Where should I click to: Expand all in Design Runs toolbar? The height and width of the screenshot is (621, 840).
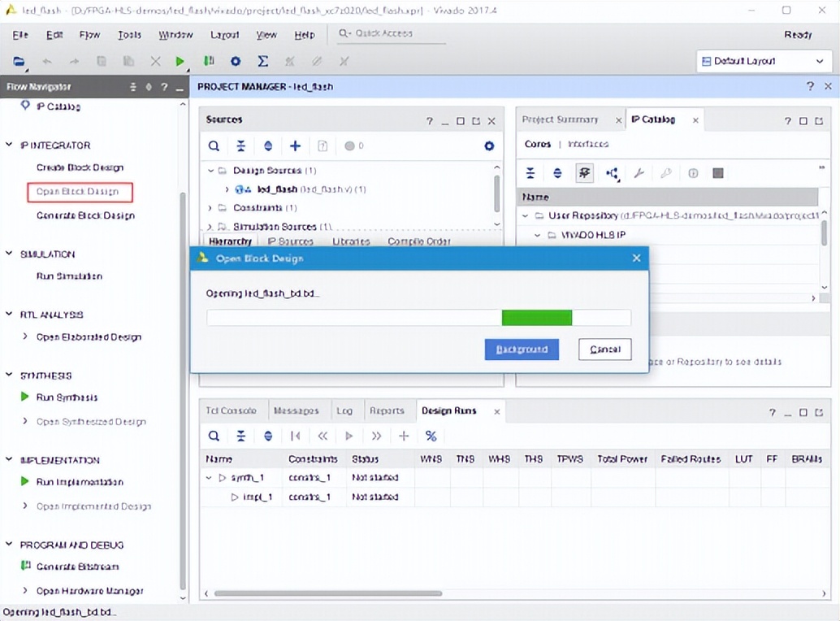point(268,436)
